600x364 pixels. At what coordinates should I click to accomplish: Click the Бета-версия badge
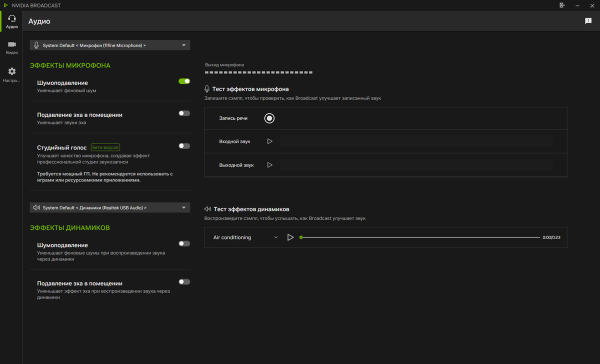coord(105,148)
